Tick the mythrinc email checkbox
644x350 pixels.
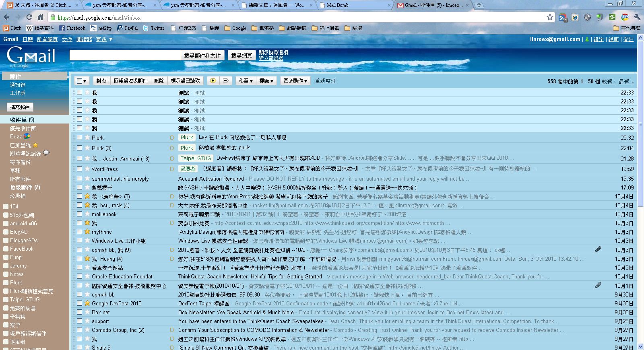pyautogui.click(x=80, y=232)
